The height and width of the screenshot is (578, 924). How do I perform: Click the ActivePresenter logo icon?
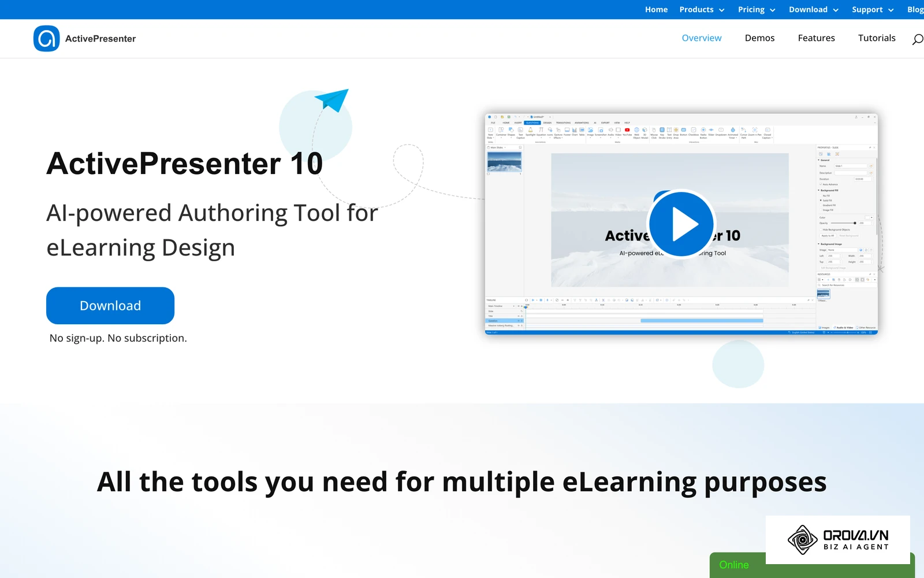(46, 39)
